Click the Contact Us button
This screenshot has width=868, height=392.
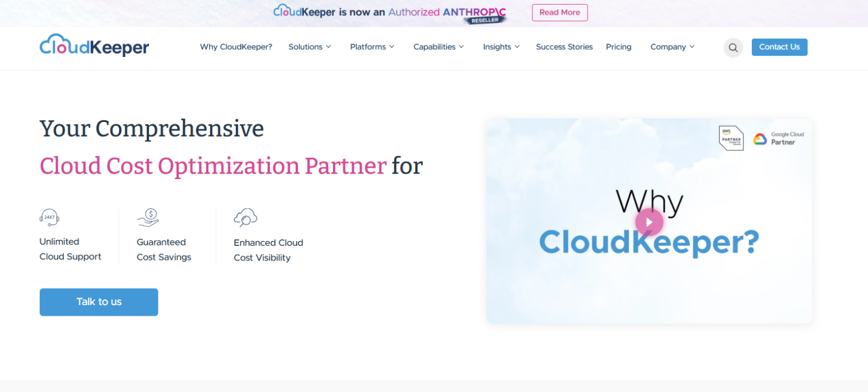(779, 47)
